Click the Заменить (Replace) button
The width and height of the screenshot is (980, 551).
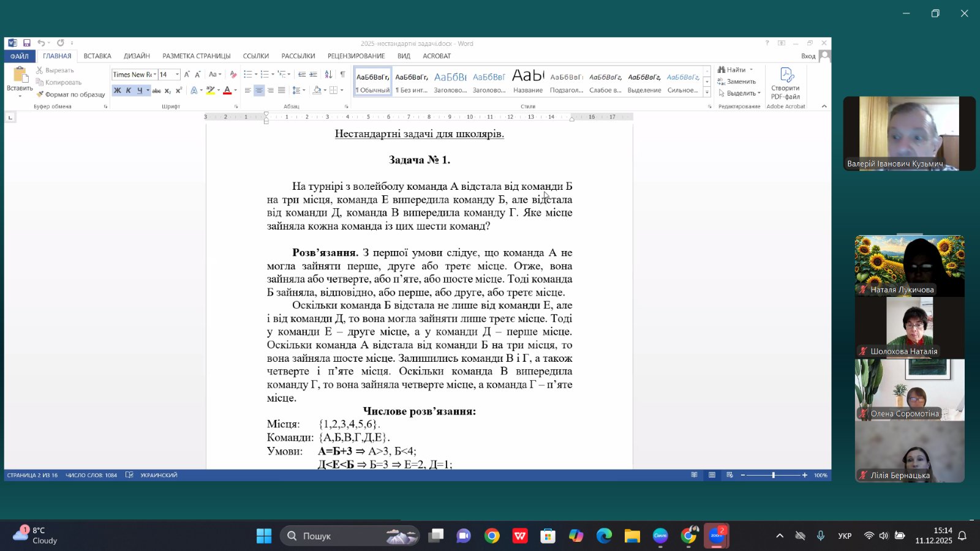[737, 81]
